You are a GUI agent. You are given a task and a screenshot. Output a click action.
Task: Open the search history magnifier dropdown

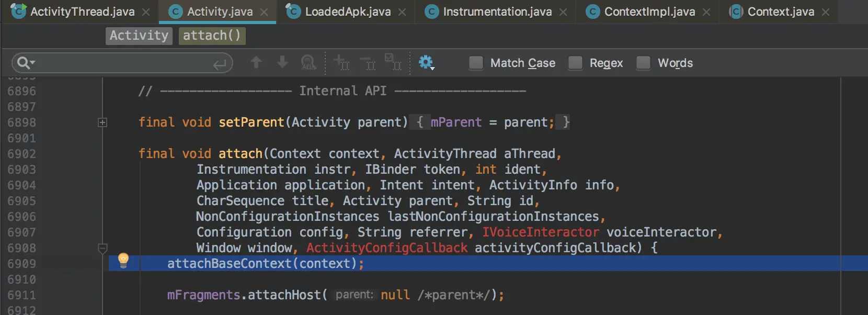click(26, 63)
